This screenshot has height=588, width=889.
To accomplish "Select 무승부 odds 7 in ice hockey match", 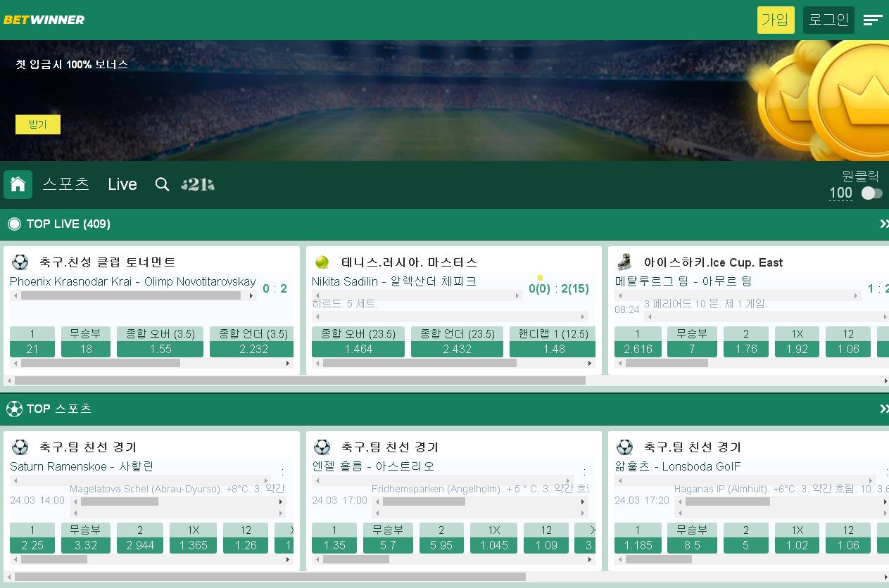I will (x=692, y=342).
